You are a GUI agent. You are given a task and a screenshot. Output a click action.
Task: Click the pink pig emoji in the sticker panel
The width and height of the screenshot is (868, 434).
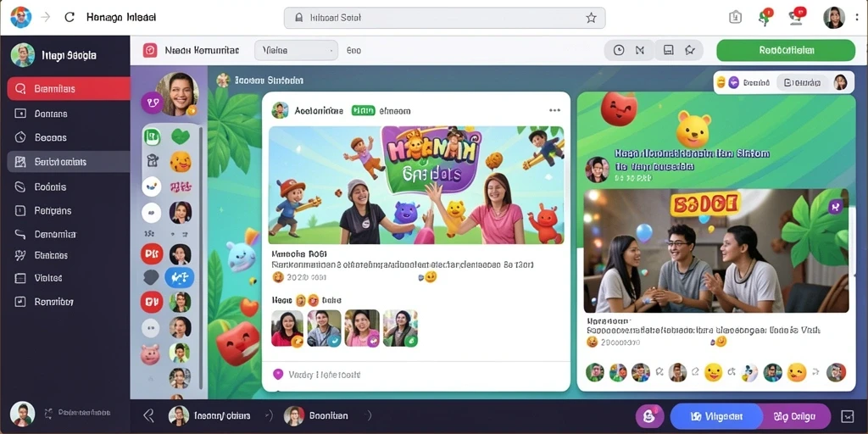[x=150, y=354]
